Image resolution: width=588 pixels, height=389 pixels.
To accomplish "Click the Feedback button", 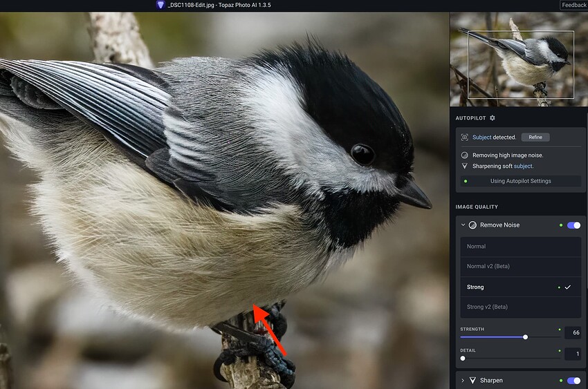I will 573,5.
